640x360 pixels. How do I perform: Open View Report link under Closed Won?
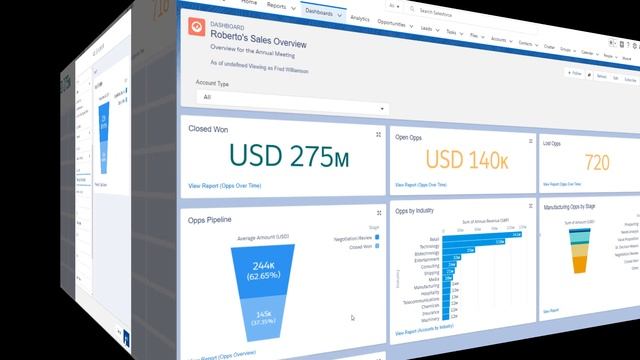[x=224, y=186]
